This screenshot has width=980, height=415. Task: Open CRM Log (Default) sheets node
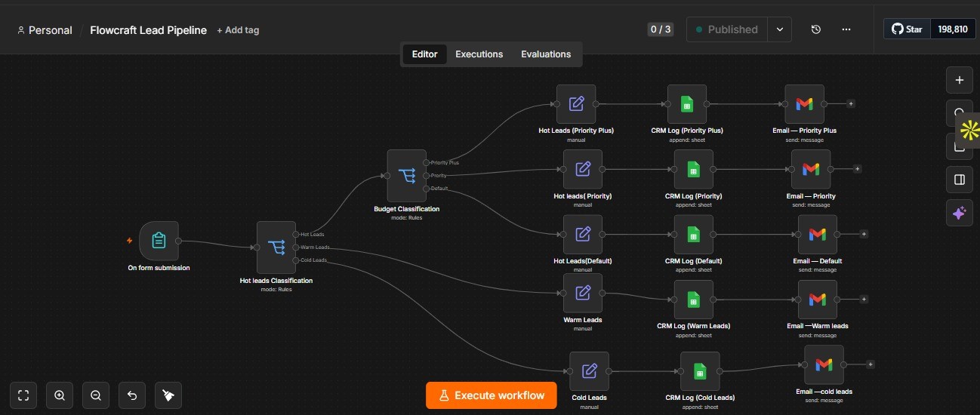[694, 234]
